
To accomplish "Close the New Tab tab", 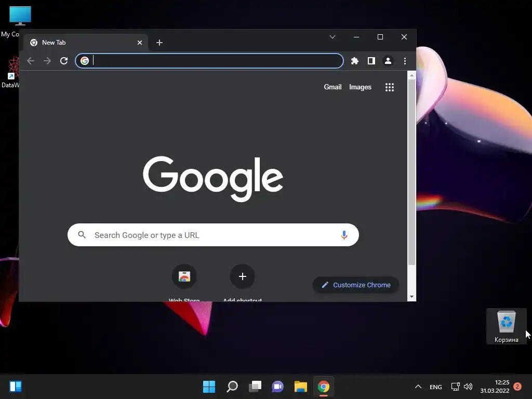I will pos(139,43).
